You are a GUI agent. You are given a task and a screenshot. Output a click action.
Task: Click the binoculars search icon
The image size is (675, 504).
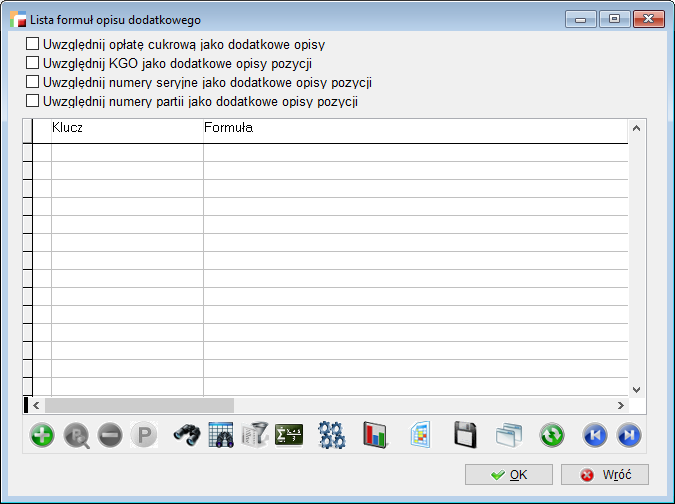pyautogui.click(x=187, y=435)
